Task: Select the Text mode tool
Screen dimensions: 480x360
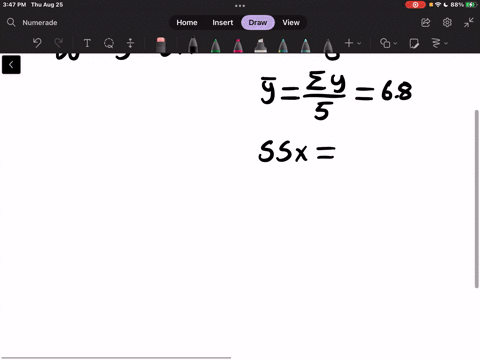Action: pyautogui.click(x=87, y=43)
